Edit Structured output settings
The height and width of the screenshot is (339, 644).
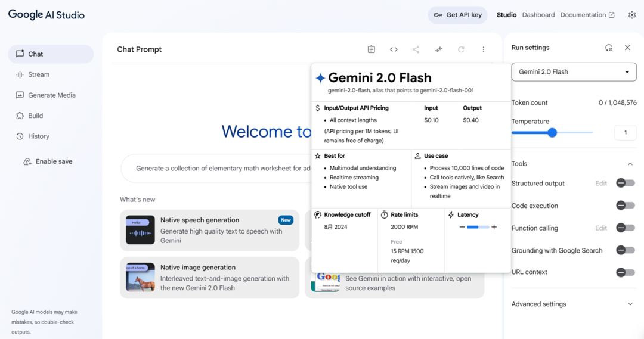tap(601, 183)
